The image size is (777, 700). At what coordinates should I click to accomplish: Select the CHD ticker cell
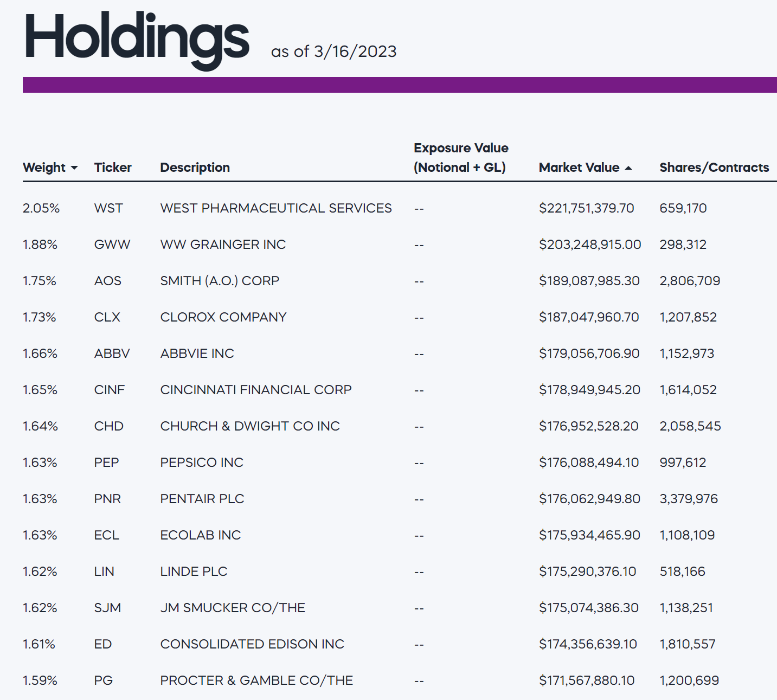(x=109, y=426)
